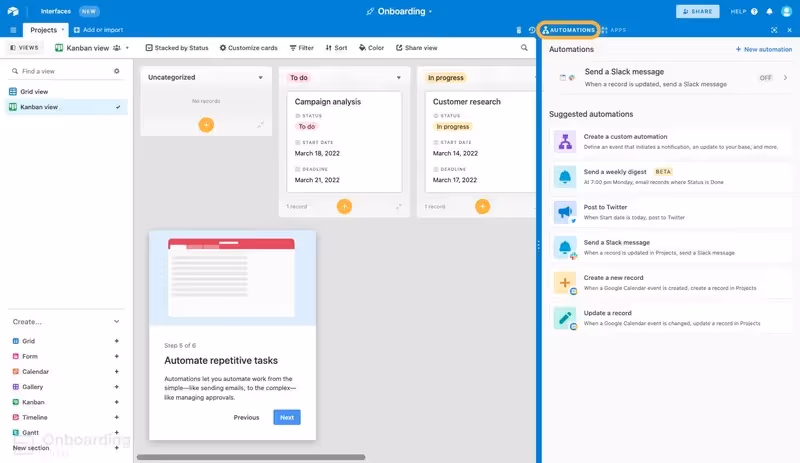800x463 pixels.
Task: Add a New section with plus
Action: pos(117,448)
